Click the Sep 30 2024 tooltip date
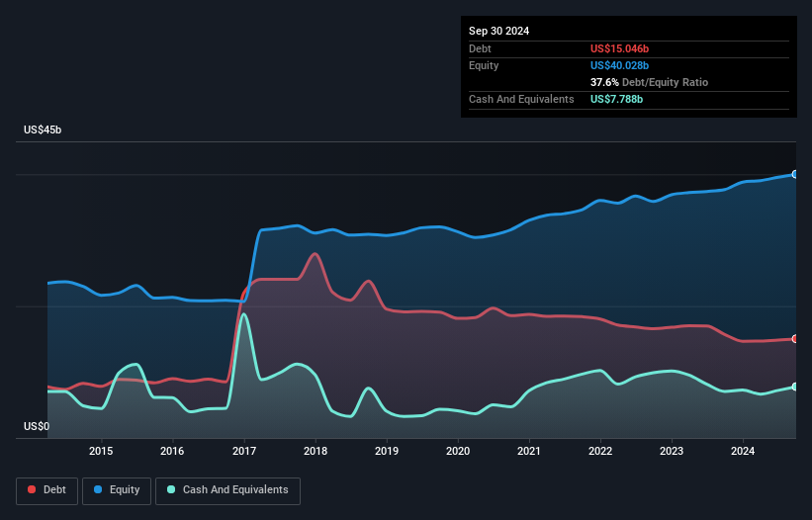 pyautogui.click(x=498, y=31)
